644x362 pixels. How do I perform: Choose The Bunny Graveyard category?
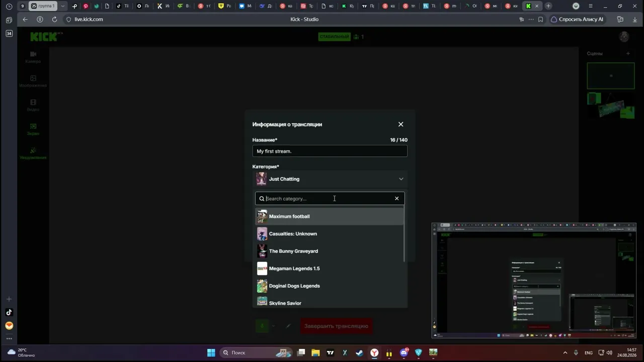(330, 251)
